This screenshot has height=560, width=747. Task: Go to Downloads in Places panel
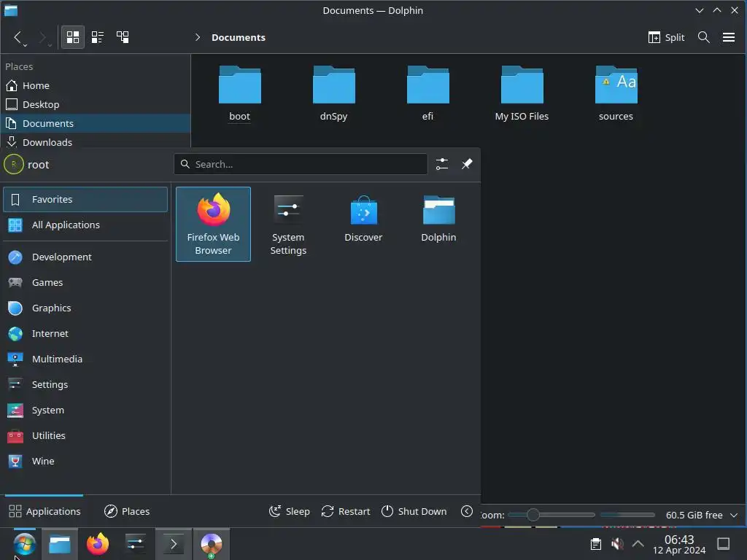96,142
